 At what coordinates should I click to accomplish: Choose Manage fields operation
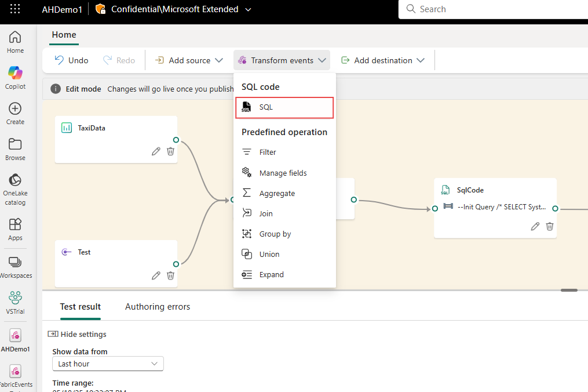click(x=284, y=173)
